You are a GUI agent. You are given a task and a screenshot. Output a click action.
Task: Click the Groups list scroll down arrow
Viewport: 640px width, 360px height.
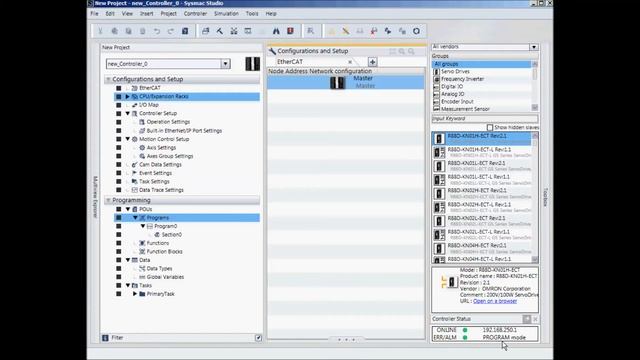point(535,107)
